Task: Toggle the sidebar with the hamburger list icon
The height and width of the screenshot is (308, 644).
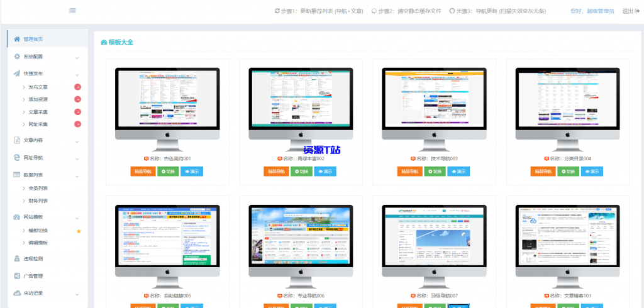Action: click(x=72, y=11)
